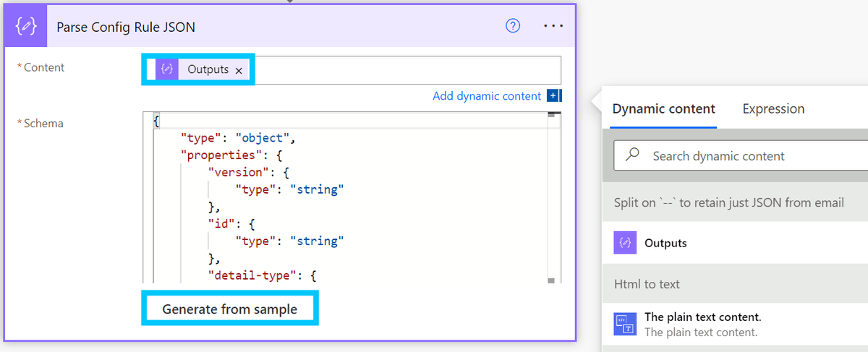Image resolution: width=868 pixels, height=352 pixels.
Task: Click purple Outputs icon in dynamic content list
Action: tap(624, 243)
